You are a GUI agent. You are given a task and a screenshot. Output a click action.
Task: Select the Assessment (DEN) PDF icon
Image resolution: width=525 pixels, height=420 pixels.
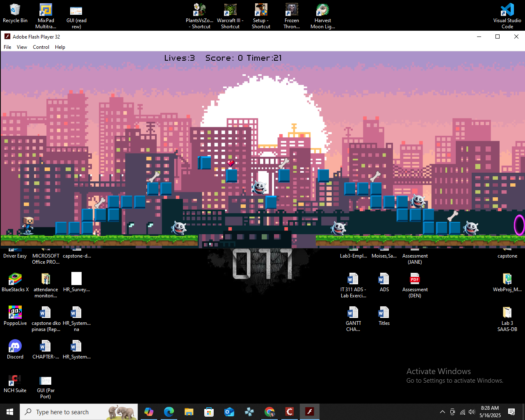[x=415, y=285]
